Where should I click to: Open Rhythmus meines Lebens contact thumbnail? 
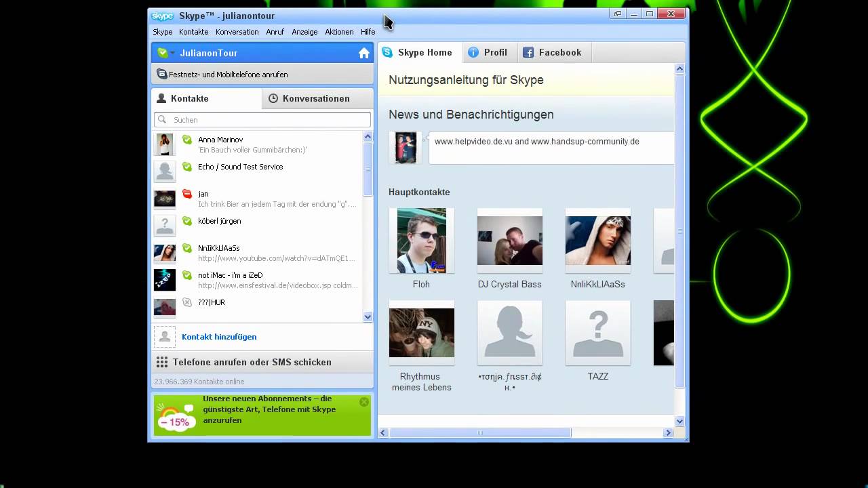[x=422, y=333]
